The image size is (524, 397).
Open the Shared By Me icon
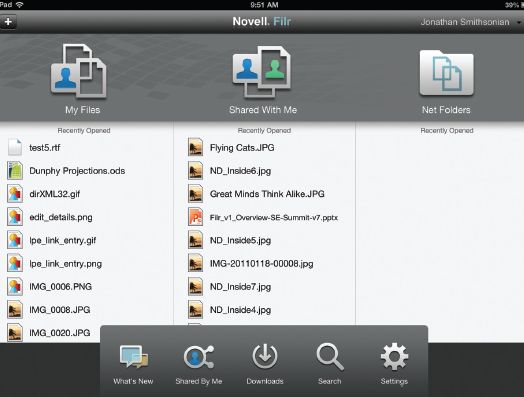(199, 357)
